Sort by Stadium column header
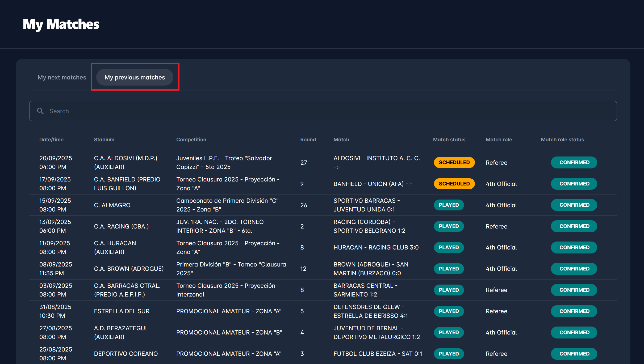Screen dimensions: 644x364 [104, 139]
